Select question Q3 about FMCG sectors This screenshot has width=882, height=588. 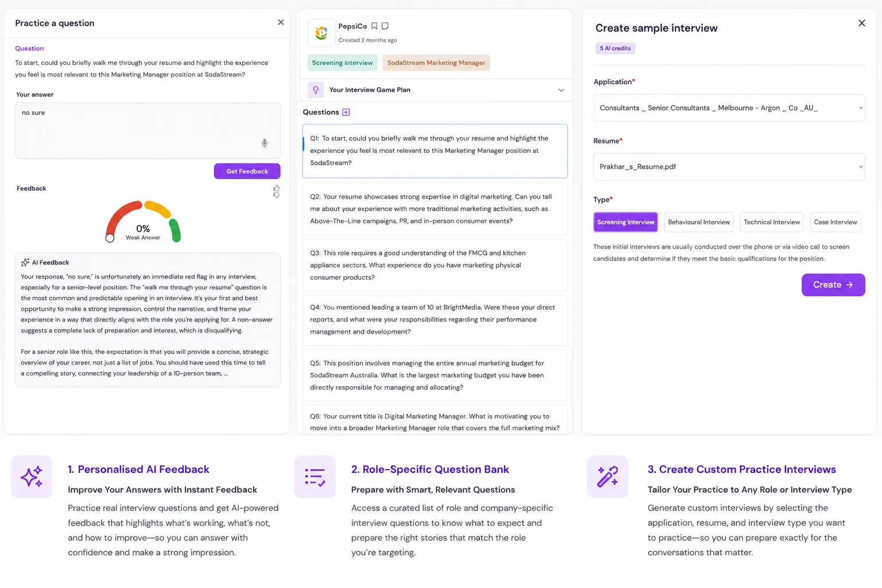pyautogui.click(x=435, y=265)
